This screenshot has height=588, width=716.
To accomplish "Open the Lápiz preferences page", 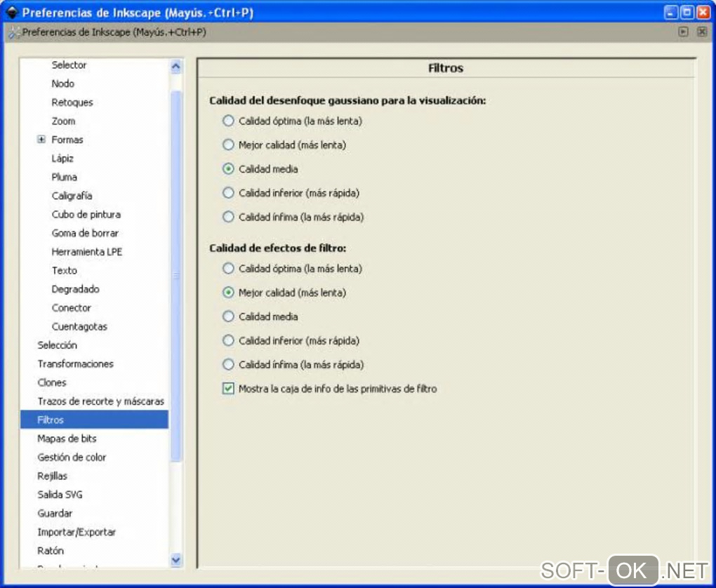I will (x=62, y=159).
